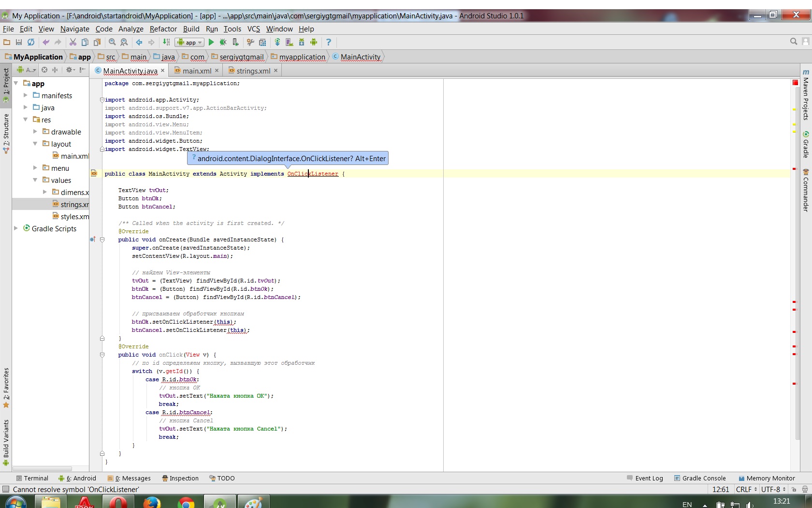Toggle Gradle side panel
Screen dimensions: 812x508
click(806, 144)
